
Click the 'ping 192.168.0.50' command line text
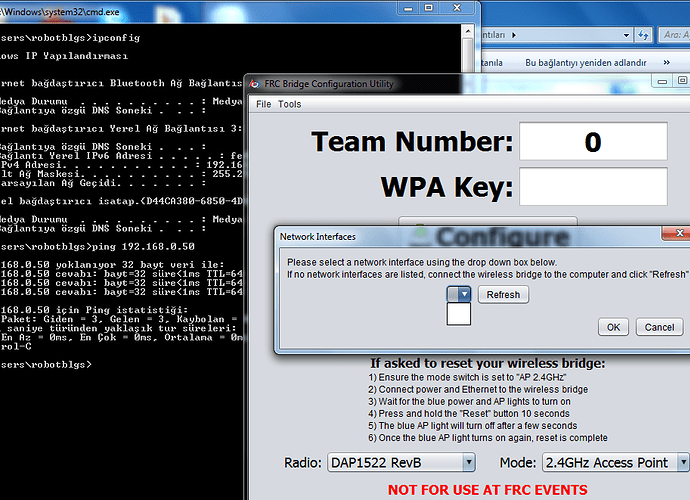point(143,246)
